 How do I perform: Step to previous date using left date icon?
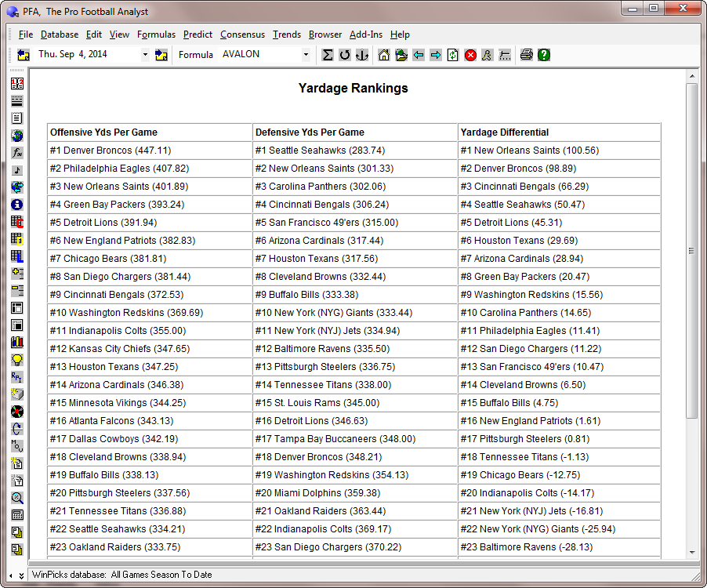[23, 55]
